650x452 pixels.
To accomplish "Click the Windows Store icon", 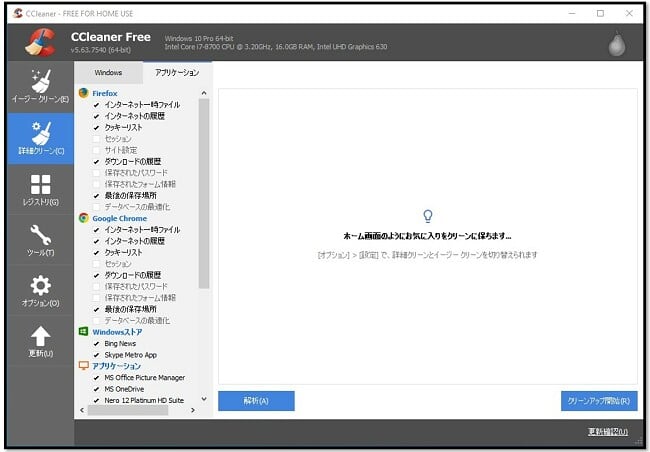I will (83, 331).
